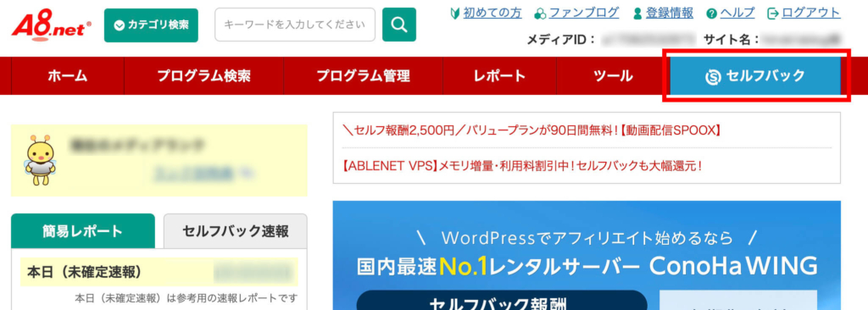The image size is (868, 310).
Task: Go to the ホーム menu item
Action: point(68,76)
